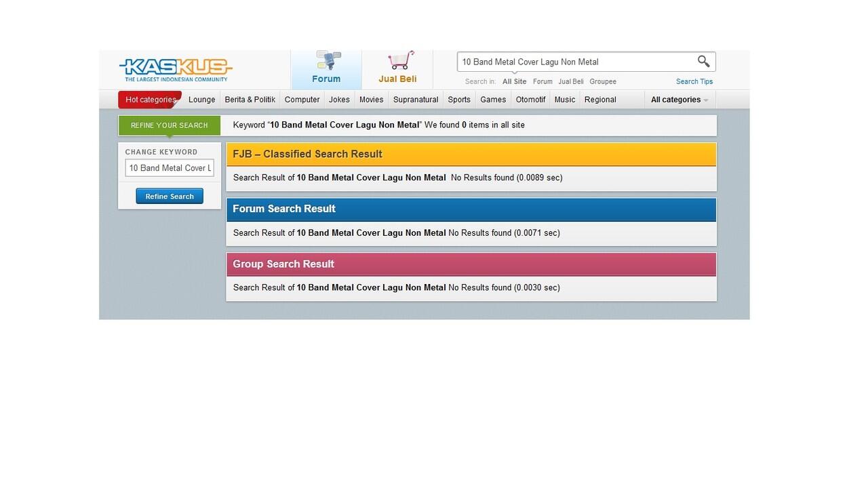Select Jual Beli search scope
The height and width of the screenshot is (488, 868).
(571, 81)
